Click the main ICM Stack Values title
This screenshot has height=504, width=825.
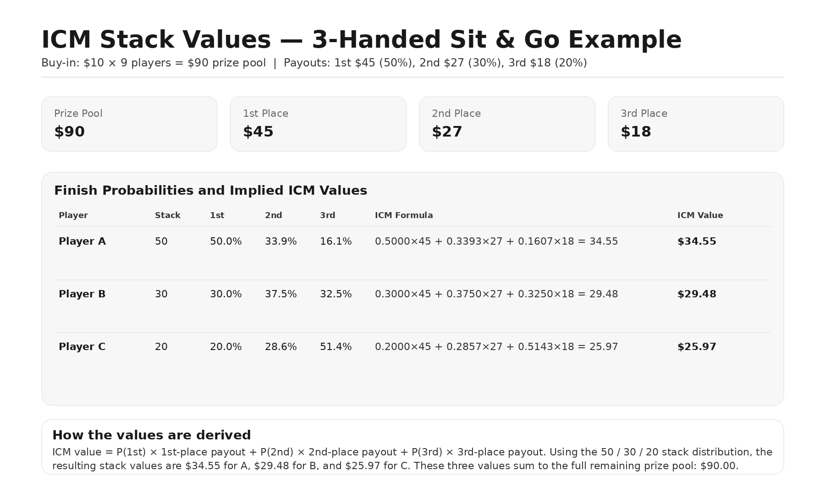(x=361, y=40)
